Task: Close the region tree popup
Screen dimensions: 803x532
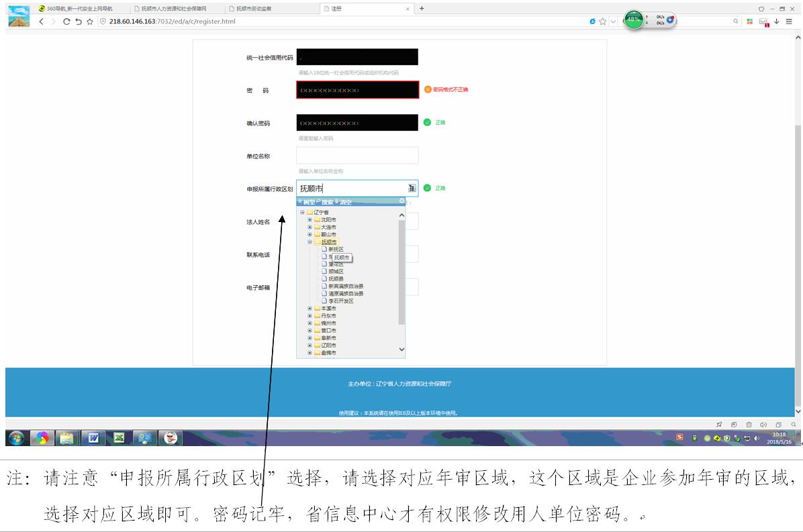Action: click(402, 201)
